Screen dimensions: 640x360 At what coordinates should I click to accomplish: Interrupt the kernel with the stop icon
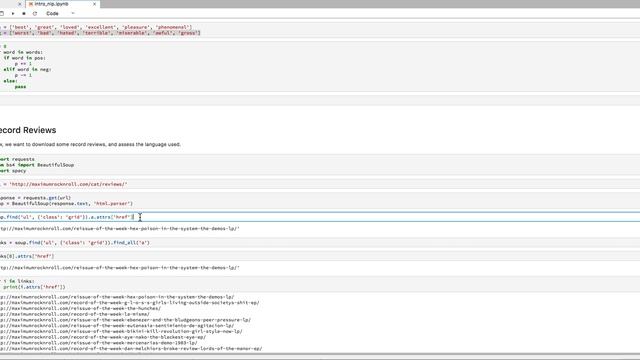[24, 13]
